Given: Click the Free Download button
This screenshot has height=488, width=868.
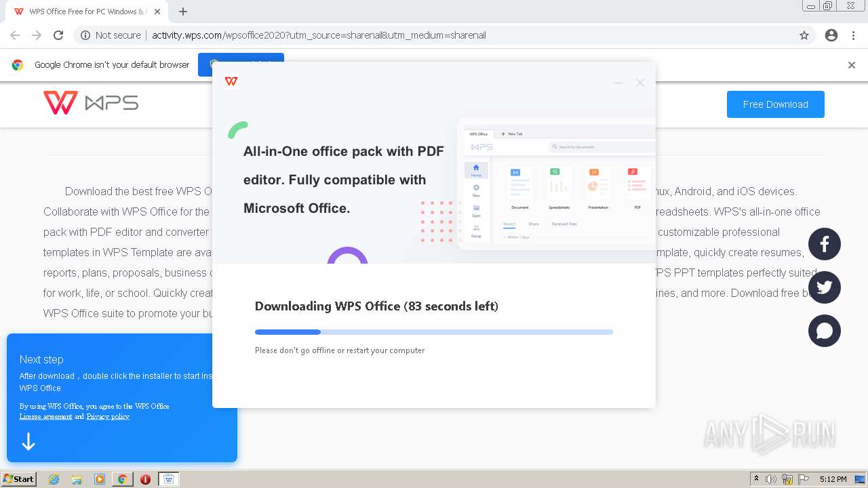Looking at the screenshot, I should (776, 104).
